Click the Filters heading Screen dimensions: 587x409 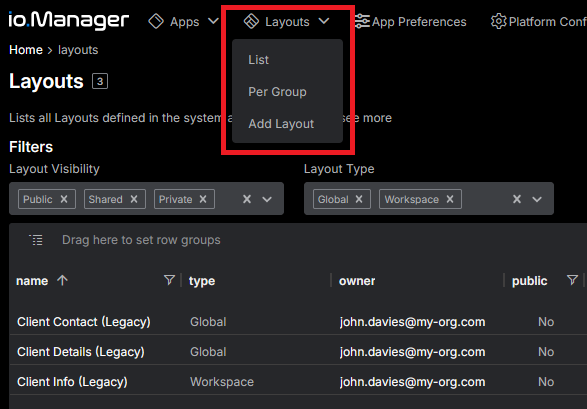point(31,147)
